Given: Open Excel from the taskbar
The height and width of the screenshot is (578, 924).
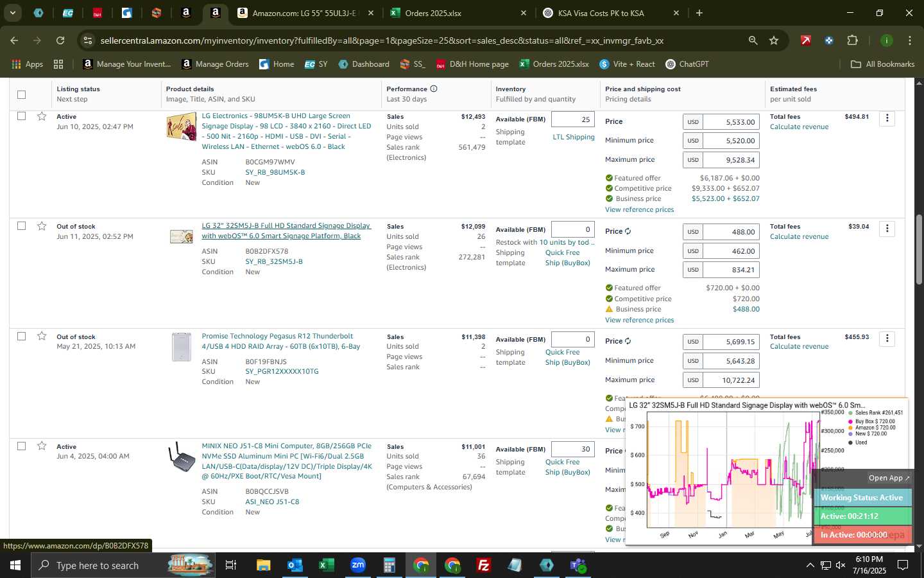Looking at the screenshot, I should click(326, 565).
